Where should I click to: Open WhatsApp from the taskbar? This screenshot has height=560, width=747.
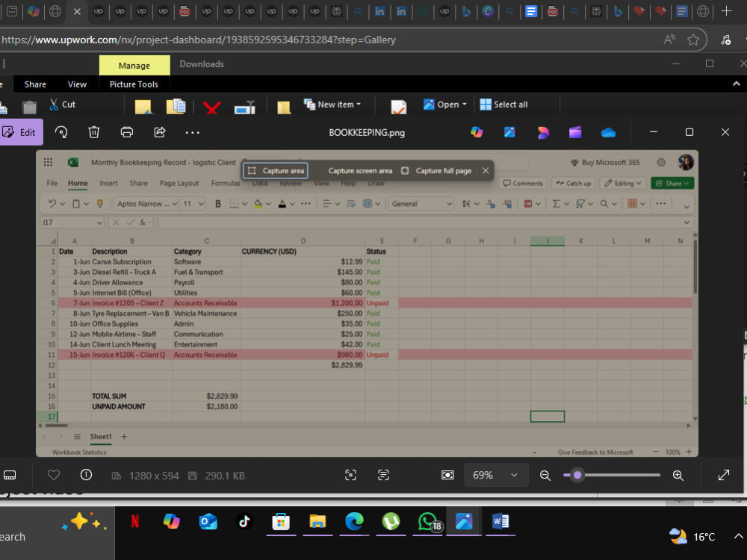(x=430, y=523)
